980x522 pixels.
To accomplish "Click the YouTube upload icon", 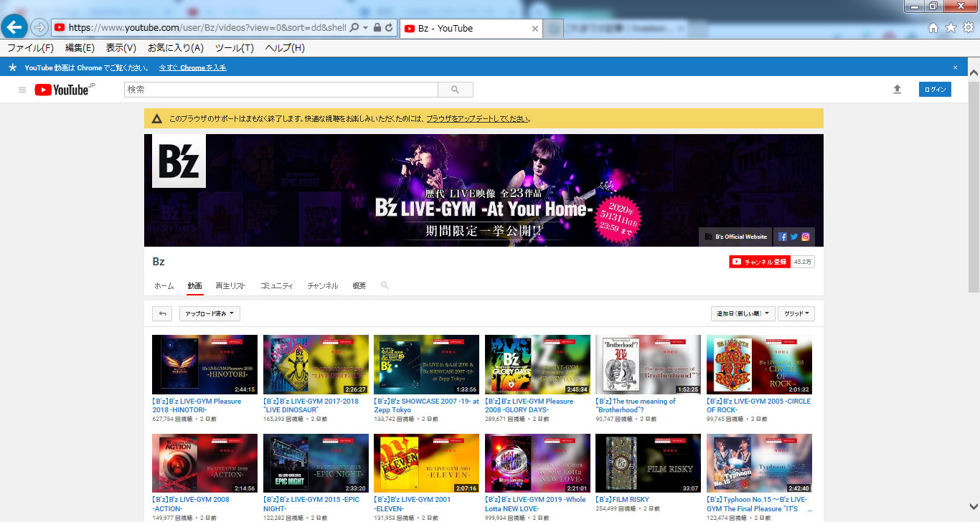I will pos(897,90).
